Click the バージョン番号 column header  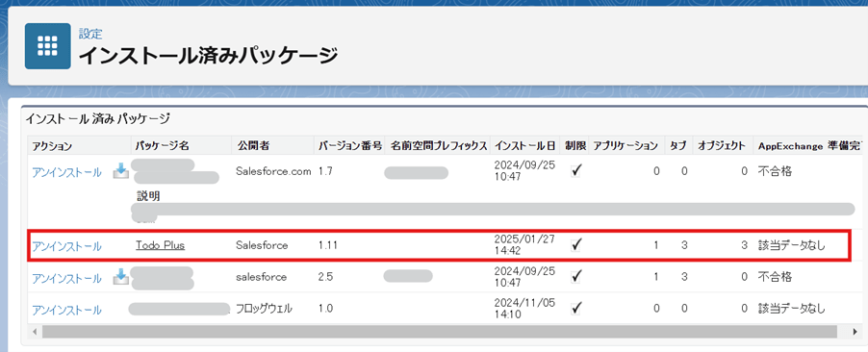[350, 146]
